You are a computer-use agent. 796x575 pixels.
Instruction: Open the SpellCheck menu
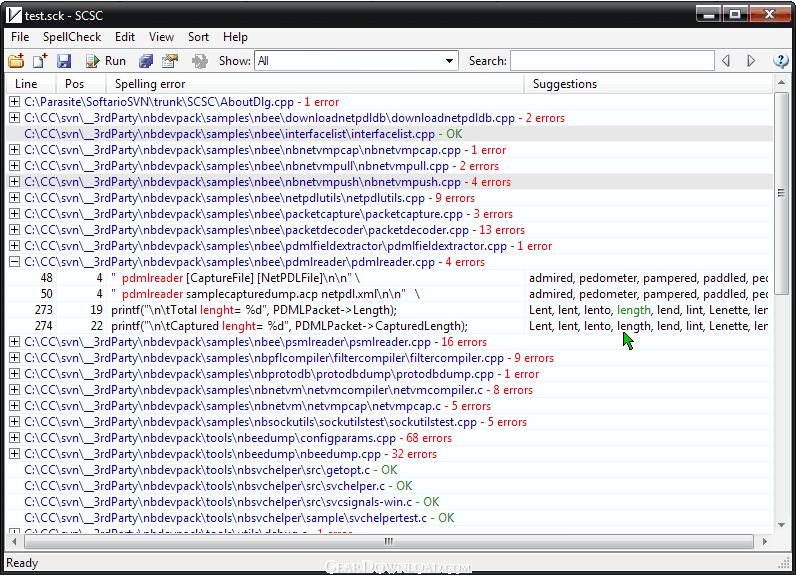point(72,37)
